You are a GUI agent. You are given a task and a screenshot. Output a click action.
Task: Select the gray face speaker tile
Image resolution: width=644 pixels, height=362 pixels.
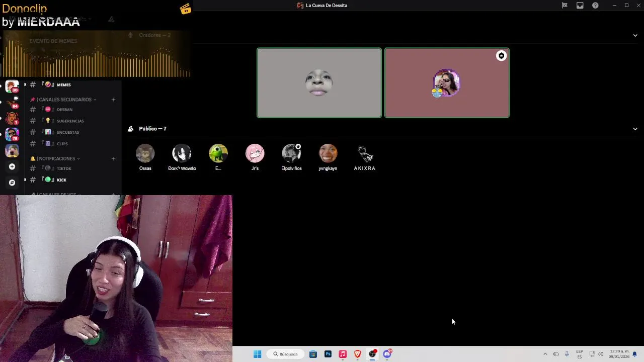click(x=319, y=83)
